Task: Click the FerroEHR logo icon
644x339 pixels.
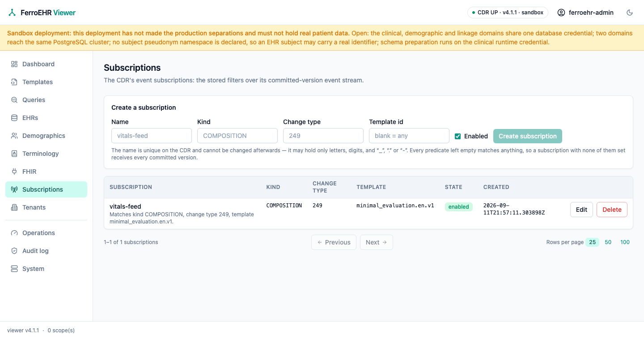Action: [x=12, y=13]
